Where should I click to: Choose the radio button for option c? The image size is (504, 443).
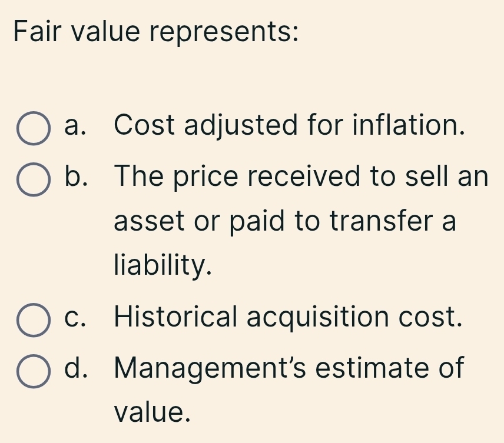click(33, 321)
